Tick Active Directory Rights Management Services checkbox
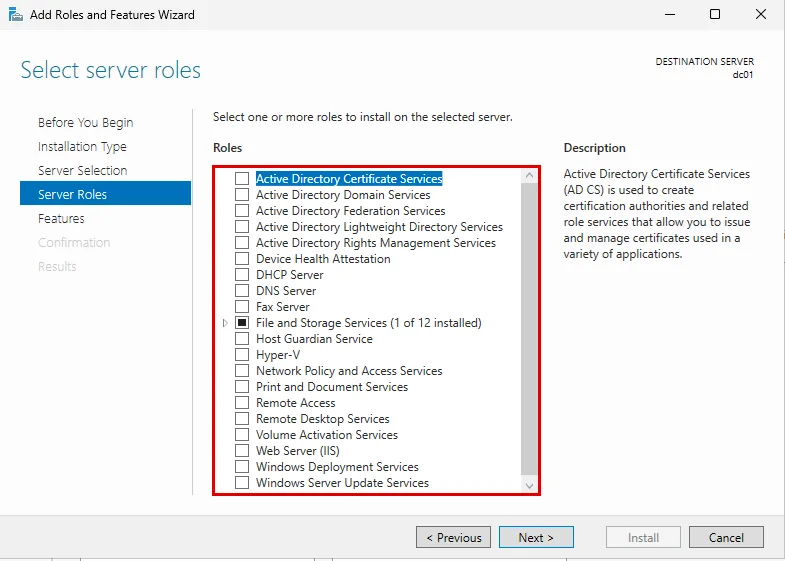The width and height of the screenshot is (785, 561). [x=242, y=243]
